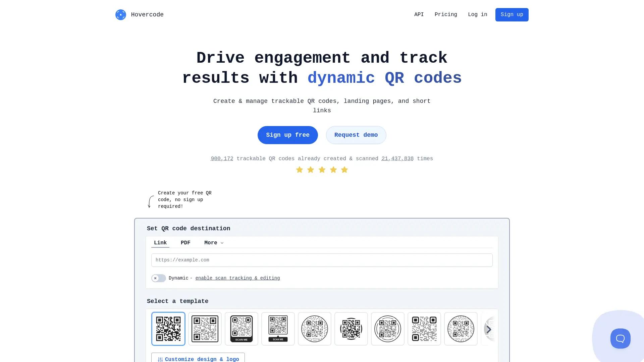Viewport: 644px width, 362px height.
Task: Select the 'SCAN ME' framed QR template
Action: point(241,329)
